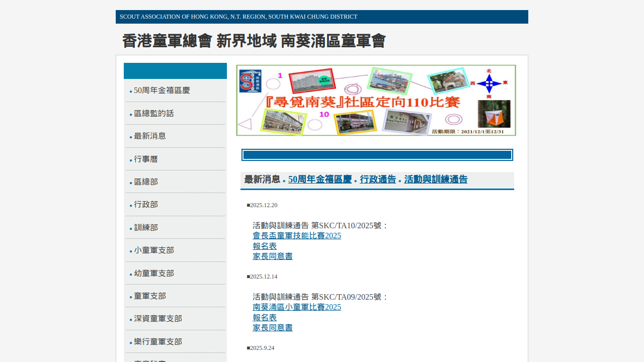Click 50周年金禧區慶 link in news header
The width and height of the screenshot is (644, 362).
(319, 179)
